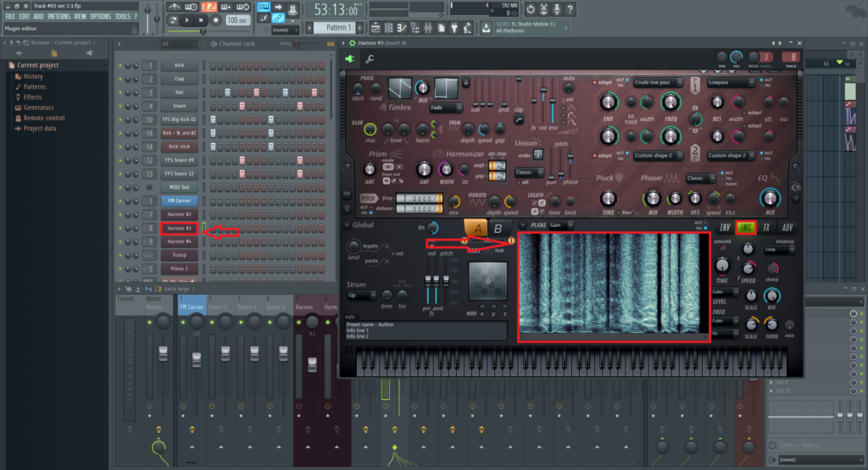The image size is (868, 470).
Task: Open Harmor plugin wrench settings icon
Action: [x=370, y=58]
